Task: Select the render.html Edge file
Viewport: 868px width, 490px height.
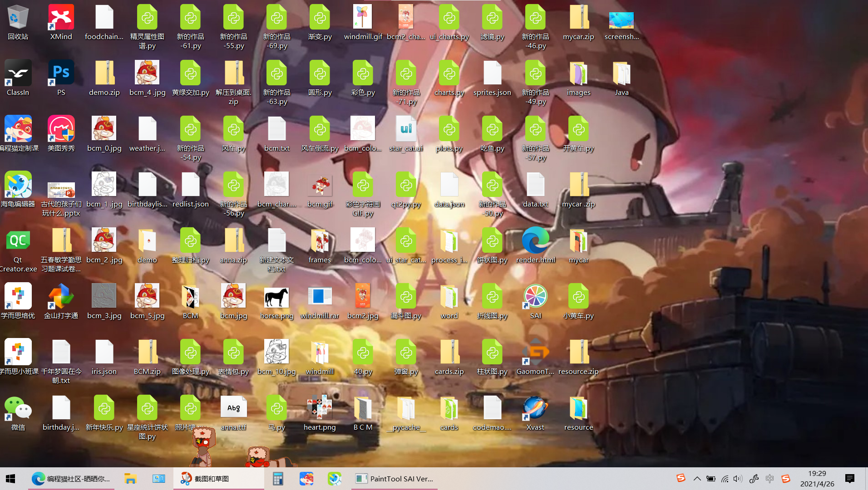Action: 536,245
